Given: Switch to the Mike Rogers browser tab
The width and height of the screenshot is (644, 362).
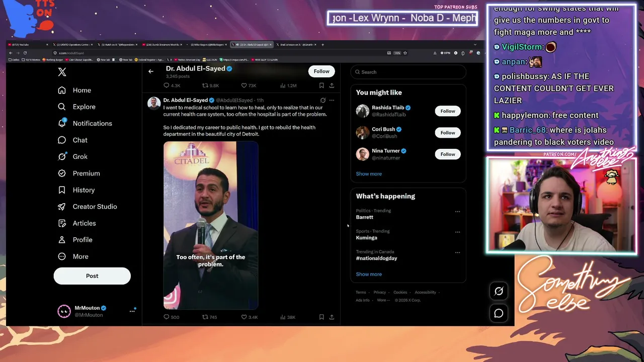Looking at the screenshot, I should (207, 45).
